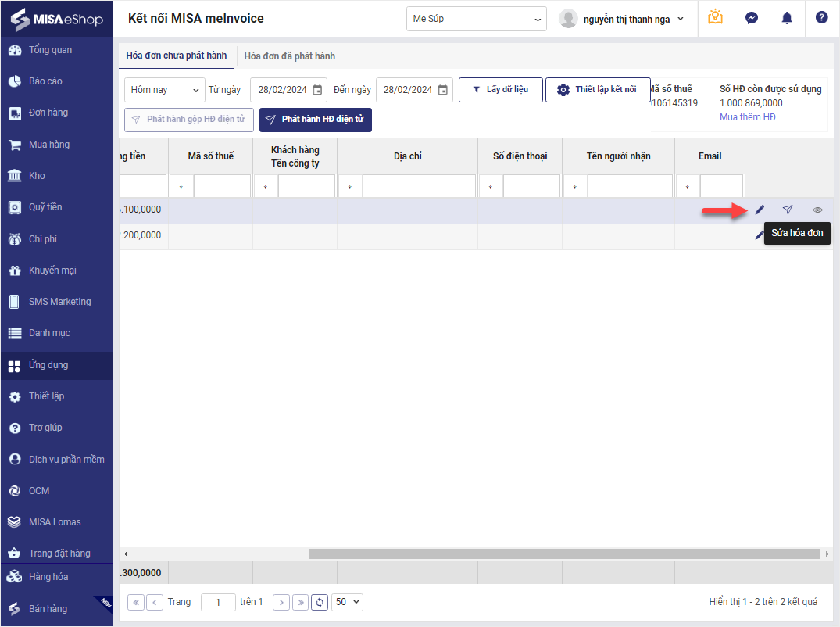Refresh the invoice list
This screenshot has height=627, width=840.
pyautogui.click(x=320, y=602)
